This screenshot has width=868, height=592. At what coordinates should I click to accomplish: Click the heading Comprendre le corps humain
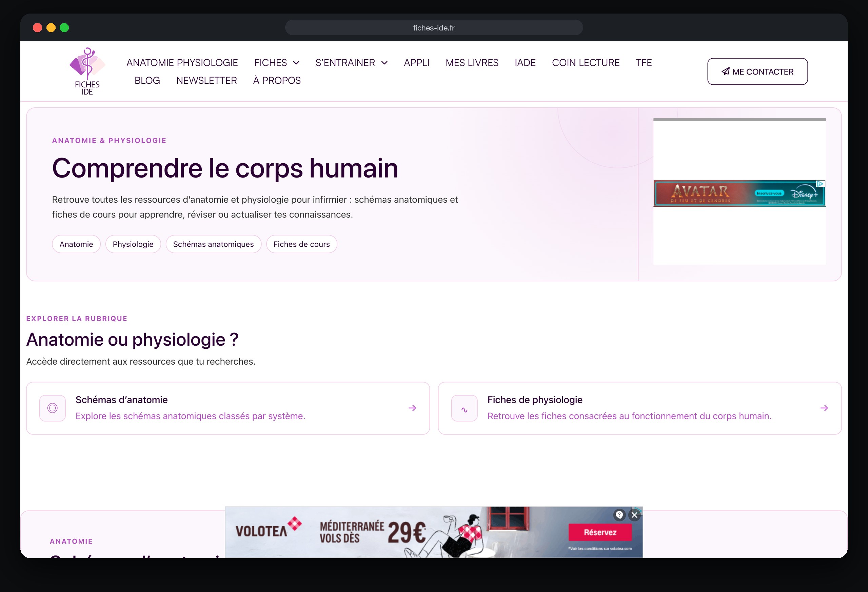[x=225, y=168]
